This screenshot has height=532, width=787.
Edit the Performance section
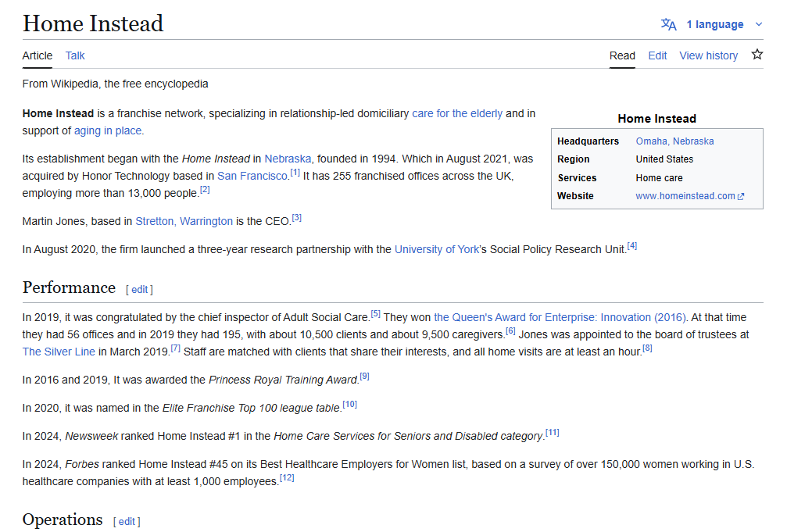pos(139,290)
